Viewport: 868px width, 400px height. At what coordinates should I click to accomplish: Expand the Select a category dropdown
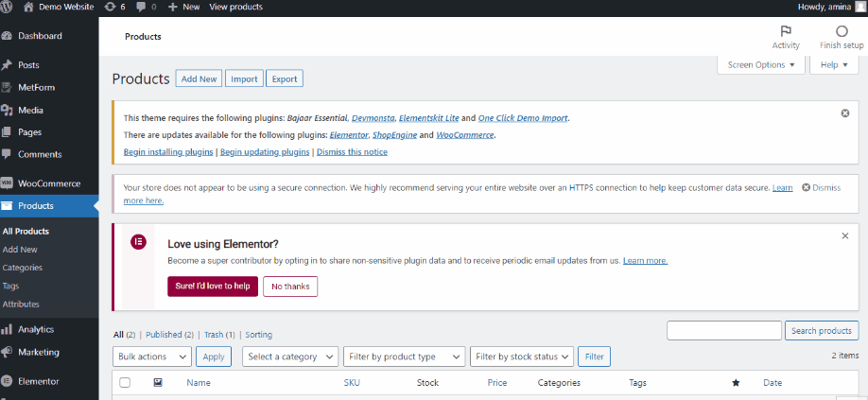(x=290, y=357)
